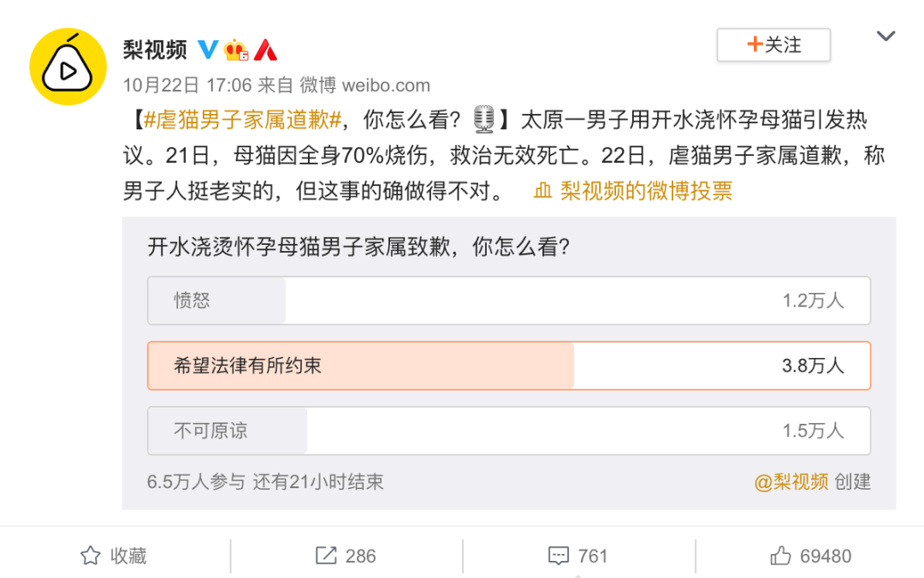This screenshot has width=924, height=578.
Task: Open the 梨视频 pear avatar profile
Action: coord(68,67)
